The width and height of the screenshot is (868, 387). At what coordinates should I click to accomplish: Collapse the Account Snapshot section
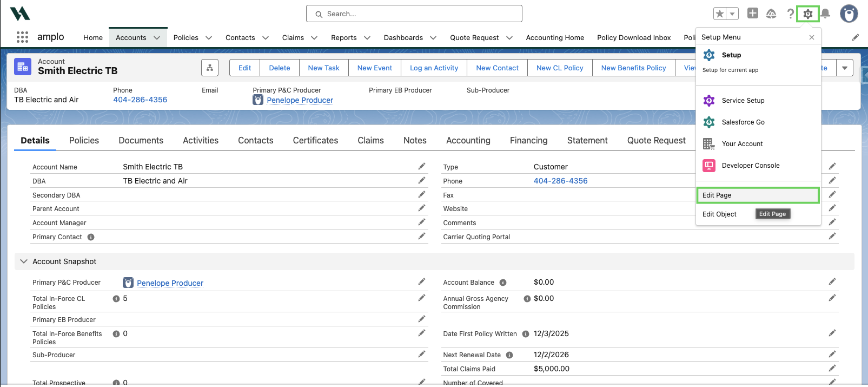coord(24,261)
